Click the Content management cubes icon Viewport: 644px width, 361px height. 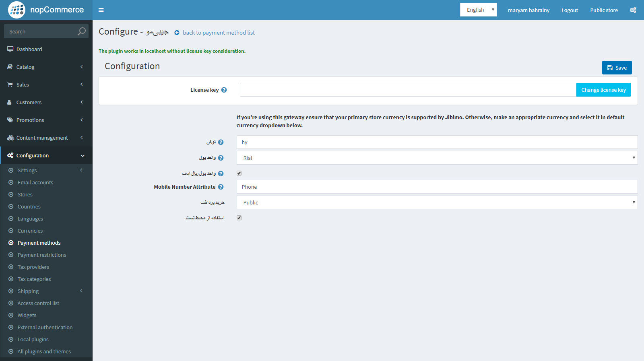tap(10, 138)
